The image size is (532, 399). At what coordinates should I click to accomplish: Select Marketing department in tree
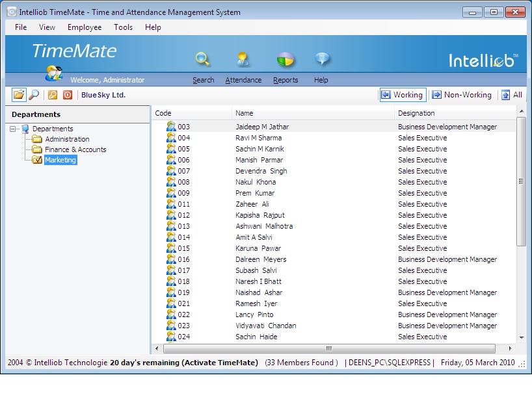[60, 160]
